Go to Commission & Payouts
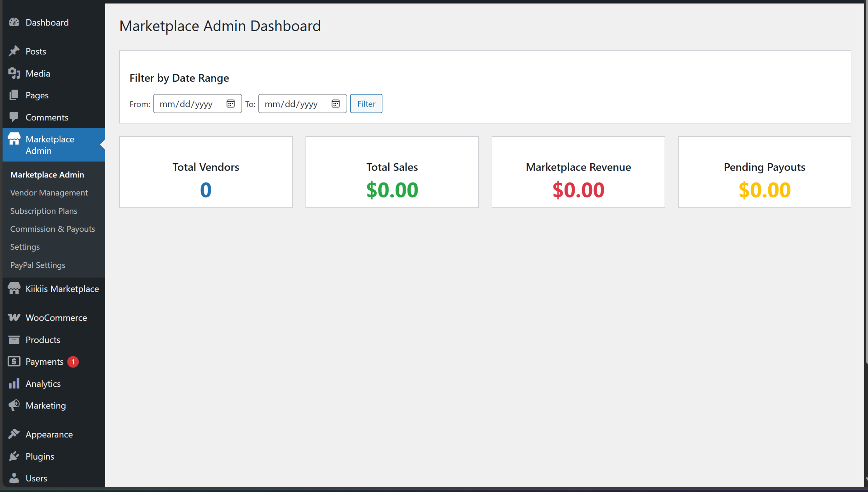868x492 pixels. click(53, 229)
